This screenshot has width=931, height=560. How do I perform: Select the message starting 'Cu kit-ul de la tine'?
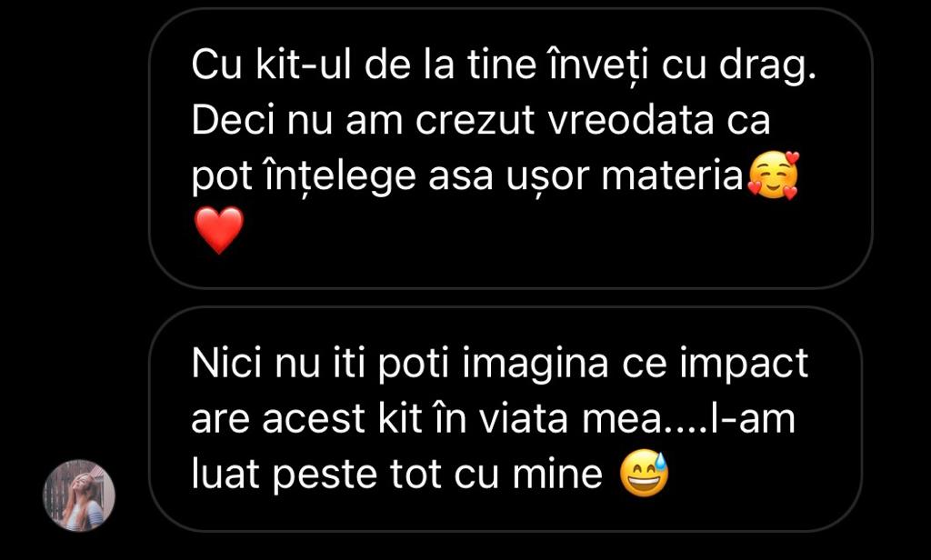[510, 148]
